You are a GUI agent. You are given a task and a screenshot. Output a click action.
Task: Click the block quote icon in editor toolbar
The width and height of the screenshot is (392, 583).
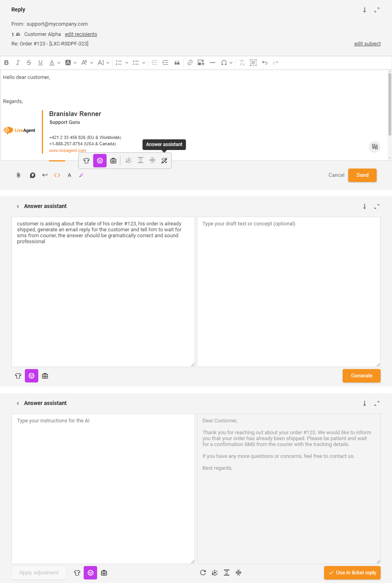[x=177, y=63]
